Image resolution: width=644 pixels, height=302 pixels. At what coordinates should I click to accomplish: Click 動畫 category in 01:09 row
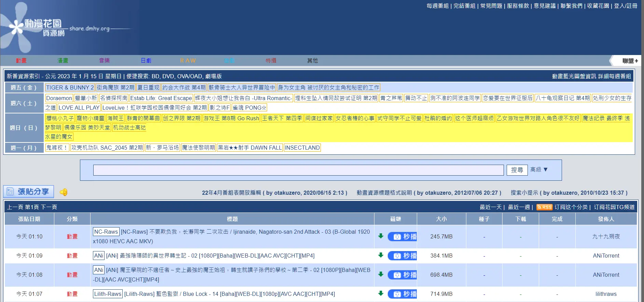(x=72, y=256)
